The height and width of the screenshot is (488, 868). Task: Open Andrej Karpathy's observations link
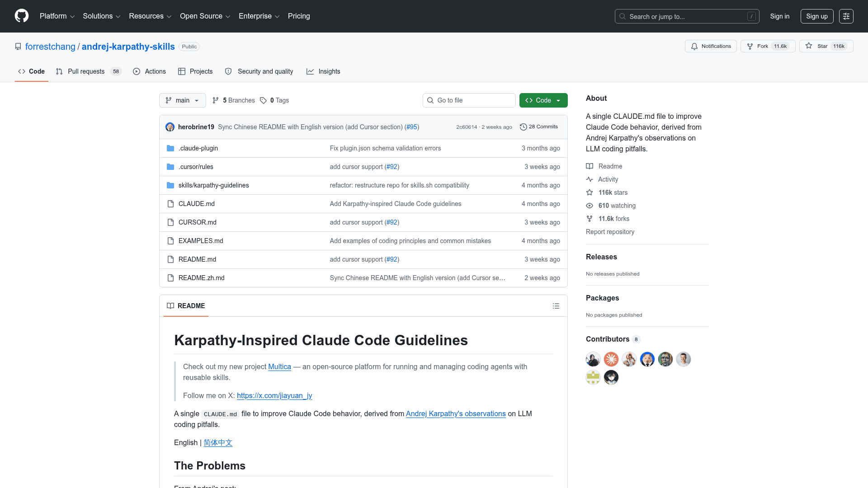456,413
